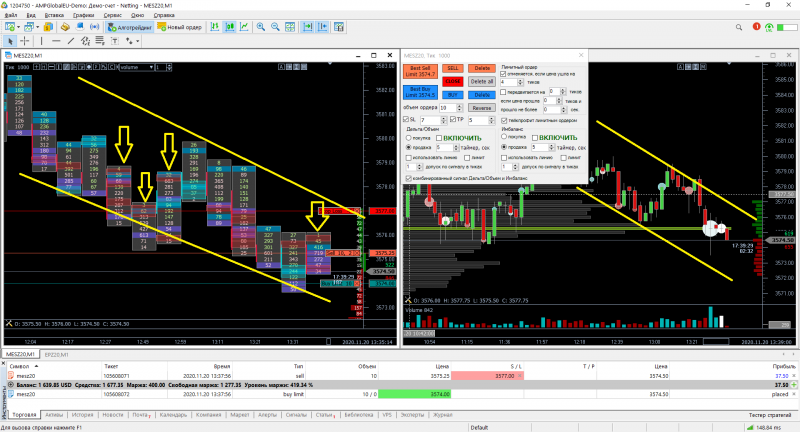The height and width of the screenshot is (432, 800).
Task: Adjust TP value spinner
Action: (x=491, y=120)
